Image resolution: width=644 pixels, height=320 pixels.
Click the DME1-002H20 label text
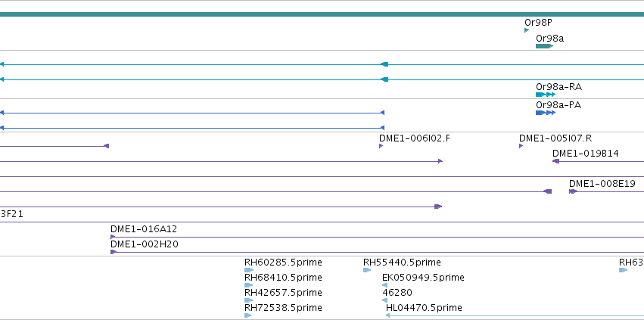point(145,244)
